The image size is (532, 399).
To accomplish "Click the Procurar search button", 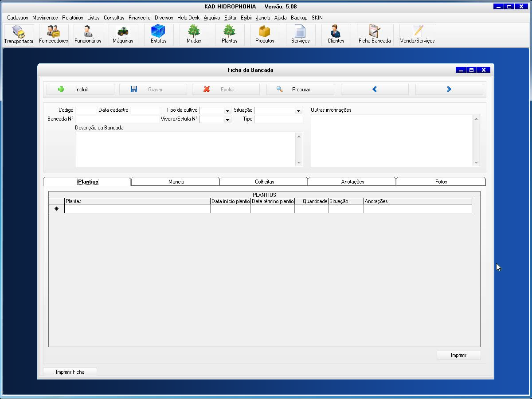I will pos(300,90).
